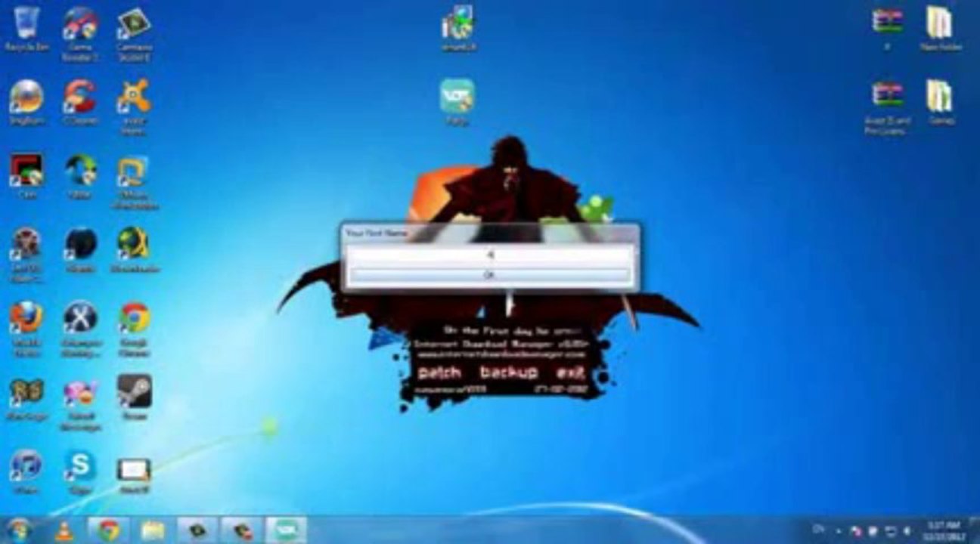Click exit in the patcher window
The width and height of the screenshot is (980, 544).
(571, 372)
